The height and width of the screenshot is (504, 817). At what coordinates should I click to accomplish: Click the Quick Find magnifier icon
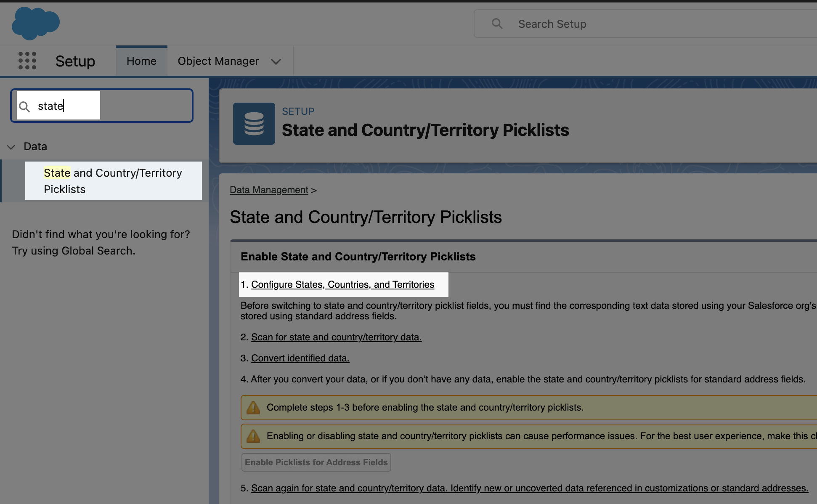click(x=25, y=106)
